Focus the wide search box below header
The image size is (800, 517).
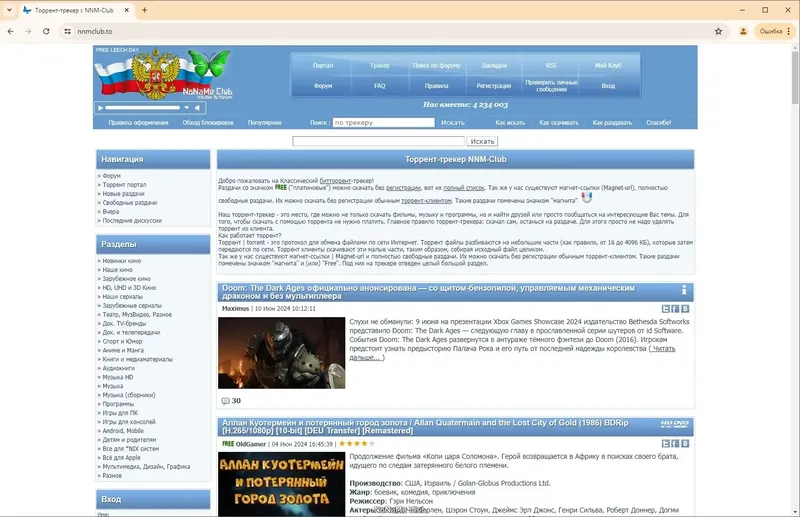(379, 141)
